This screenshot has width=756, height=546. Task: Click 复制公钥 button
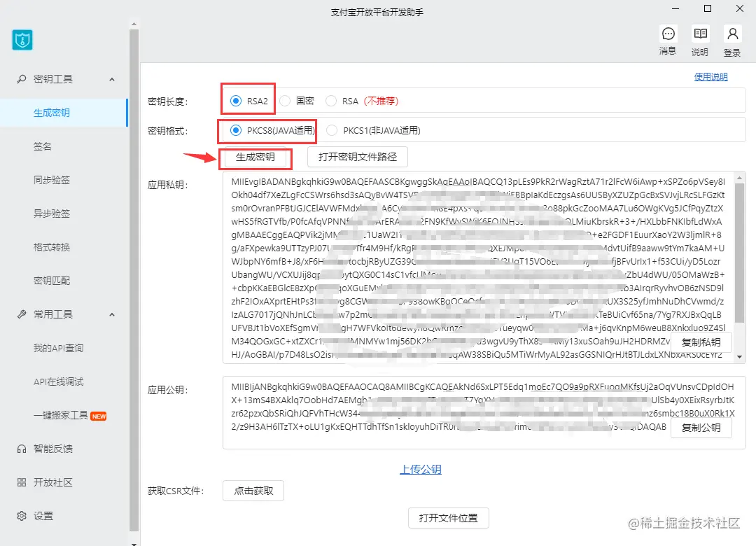click(701, 428)
